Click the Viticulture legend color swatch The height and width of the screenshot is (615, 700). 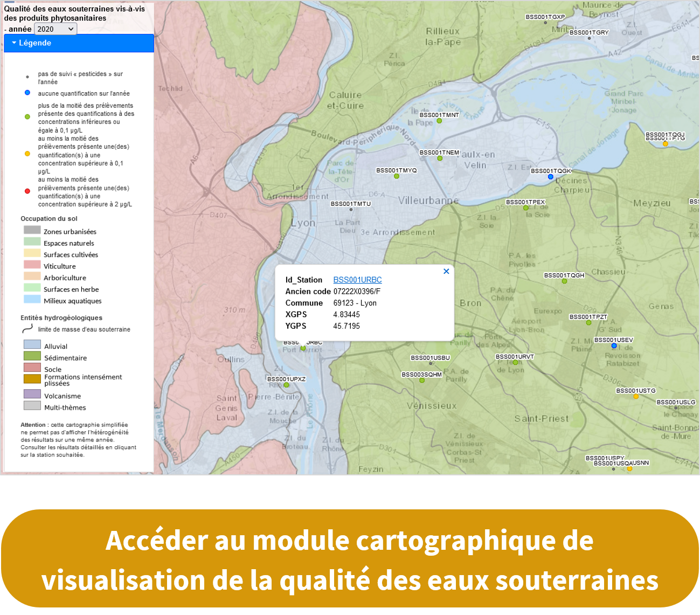(32, 265)
